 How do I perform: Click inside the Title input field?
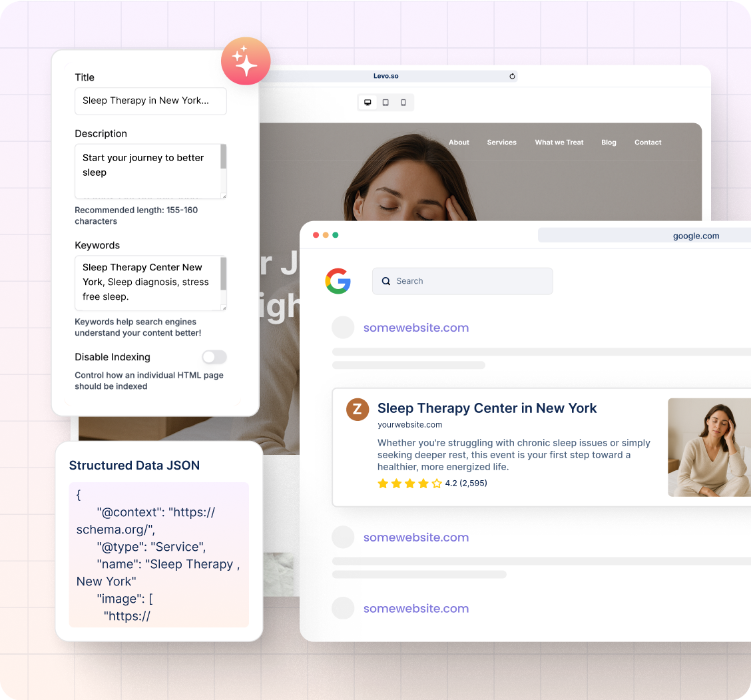click(150, 101)
